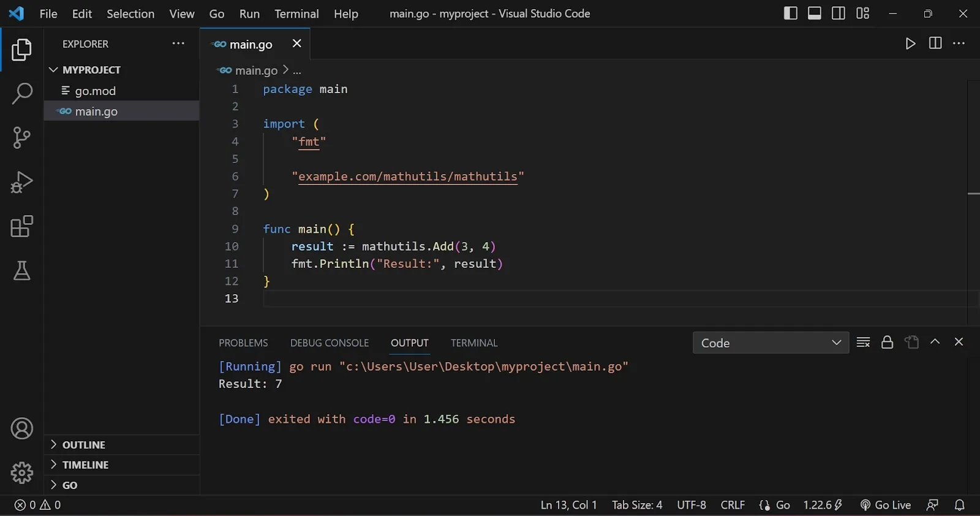980x516 pixels.
Task: Switch to the PROBLEMS panel tab
Action: [243, 343]
